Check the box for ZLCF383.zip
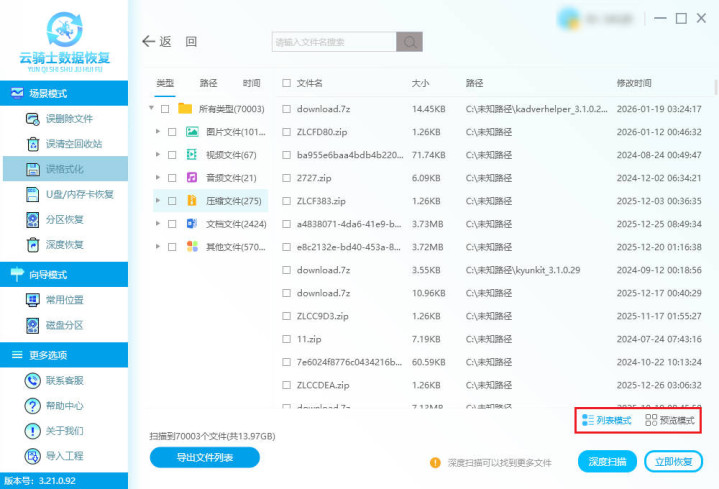 coord(287,201)
